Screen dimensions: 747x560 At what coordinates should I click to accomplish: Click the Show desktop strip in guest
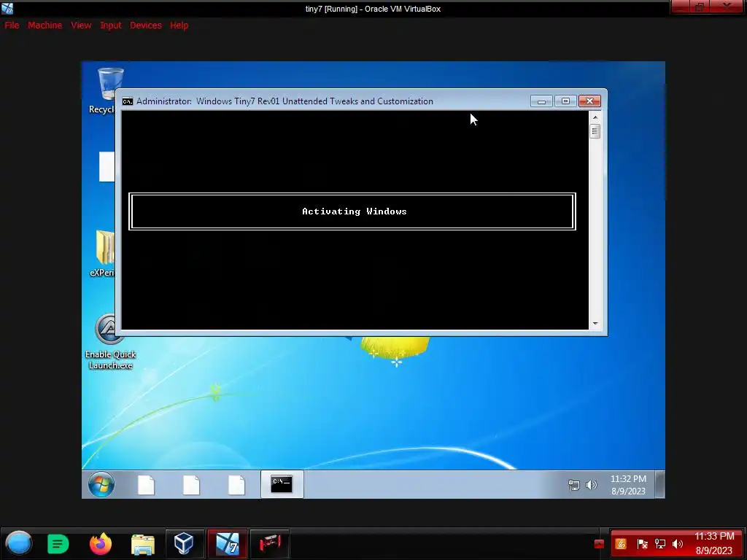659,485
